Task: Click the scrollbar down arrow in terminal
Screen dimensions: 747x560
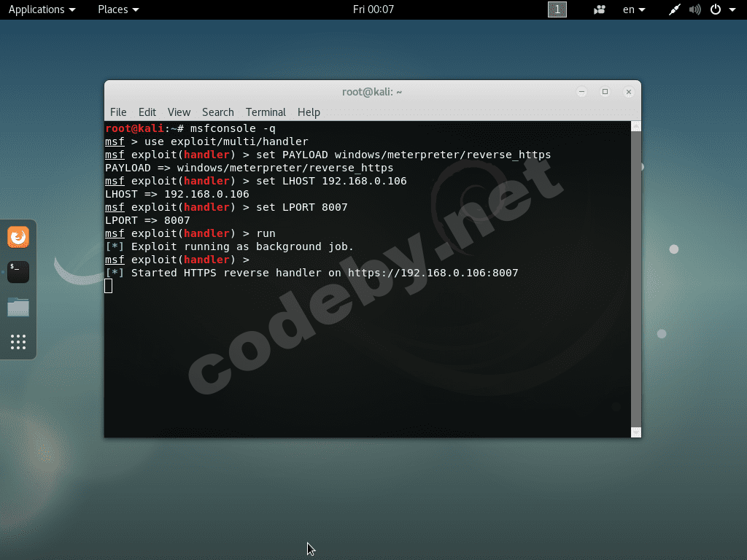Action: coord(635,432)
